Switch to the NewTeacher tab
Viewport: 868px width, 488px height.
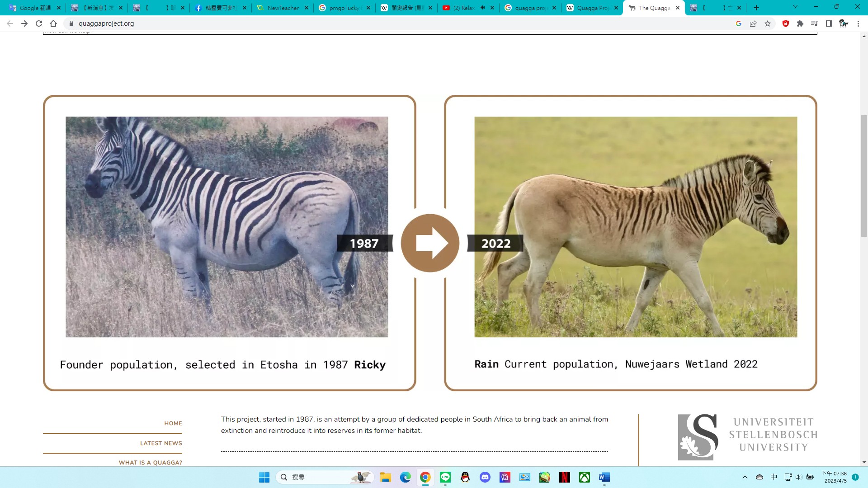[x=283, y=8]
